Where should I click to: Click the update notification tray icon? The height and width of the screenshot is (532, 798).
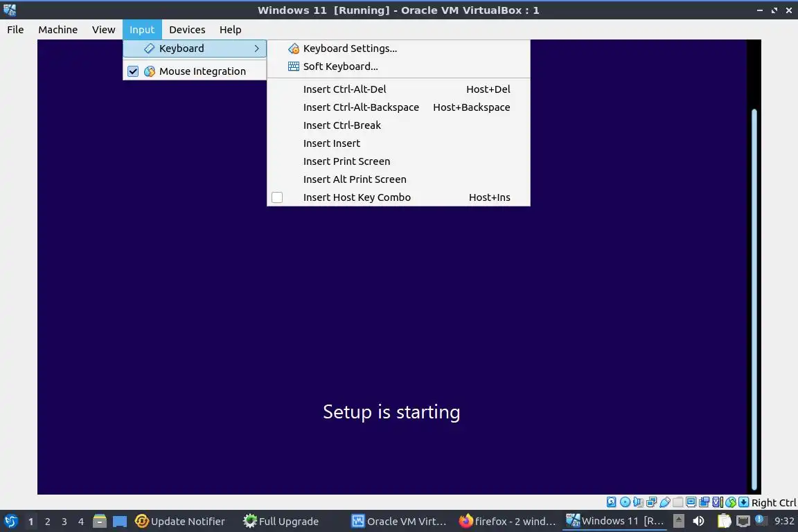761,520
